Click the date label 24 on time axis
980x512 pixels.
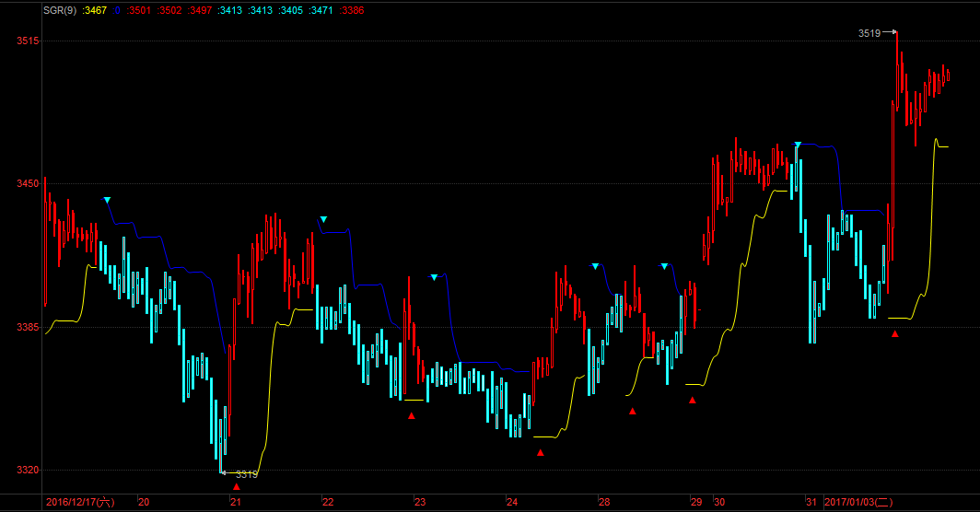click(x=512, y=502)
